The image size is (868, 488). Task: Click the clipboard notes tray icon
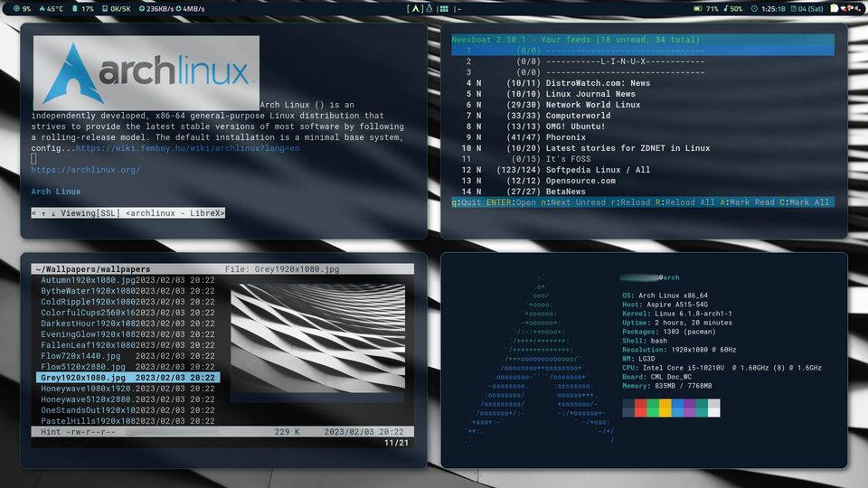(x=835, y=9)
